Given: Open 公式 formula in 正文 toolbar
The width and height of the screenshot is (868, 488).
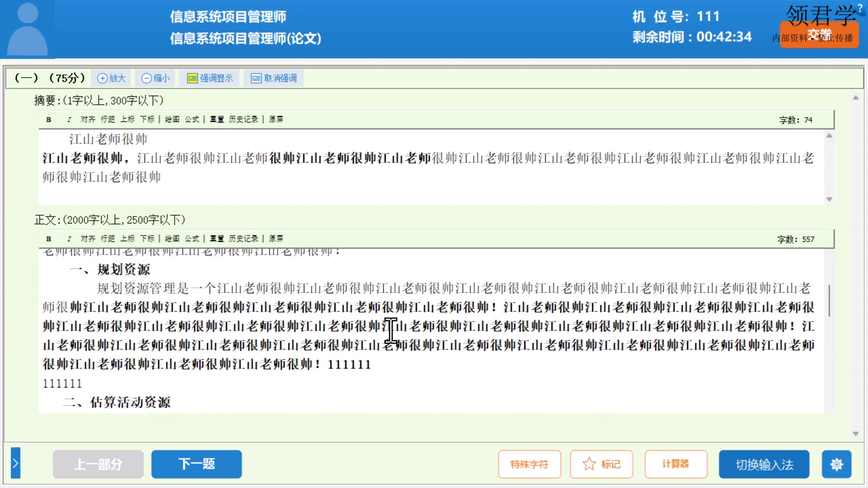Looking at the screenshot, I should pos(192,239).
